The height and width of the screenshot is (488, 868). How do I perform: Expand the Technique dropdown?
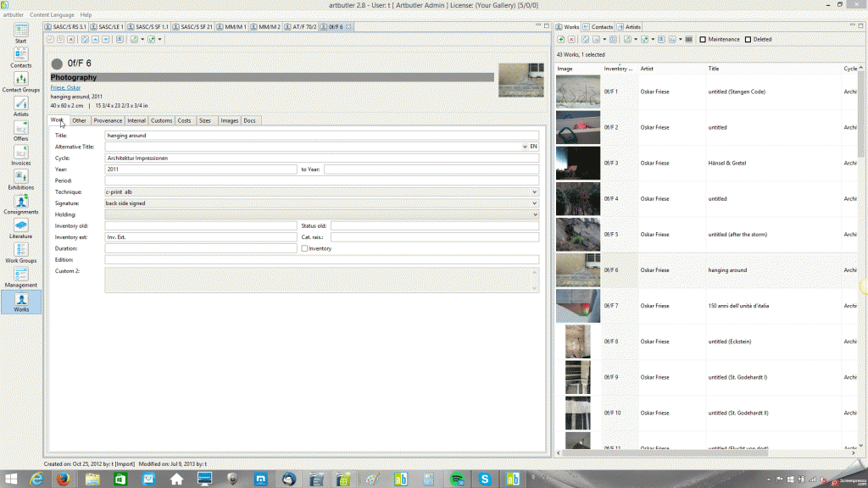tap(534, 192)
